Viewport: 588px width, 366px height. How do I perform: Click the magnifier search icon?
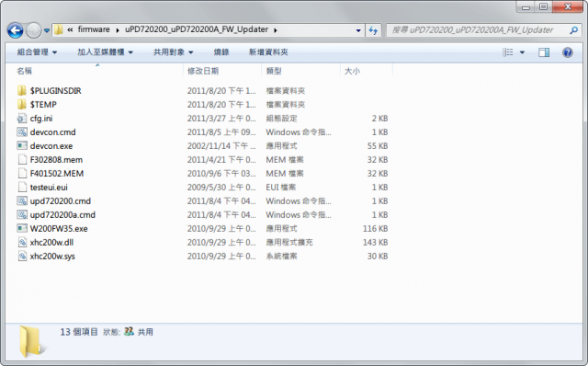(573, 30)
